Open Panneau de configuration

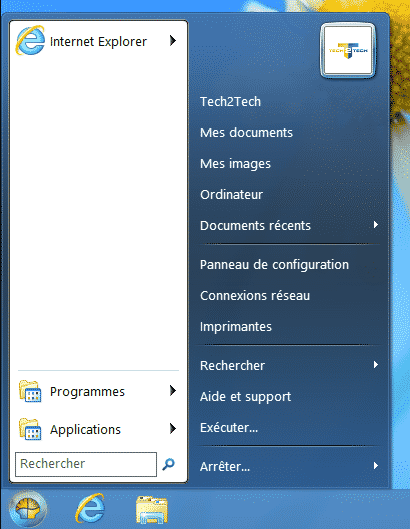274,265
